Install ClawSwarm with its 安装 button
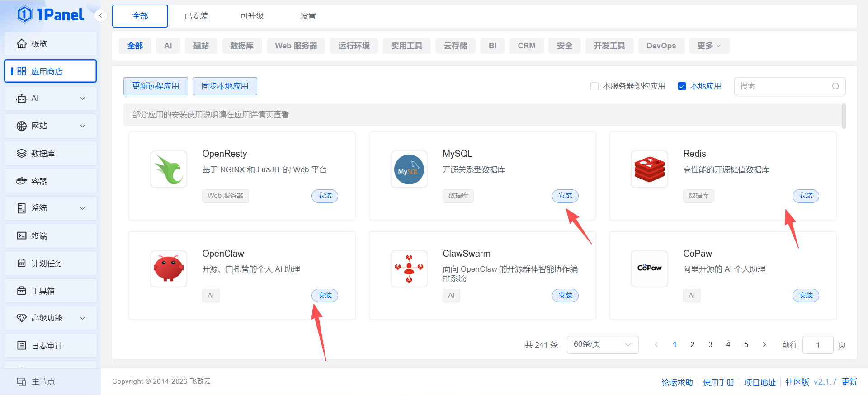Viewport: 868px width, 395px height. [565, 296]
